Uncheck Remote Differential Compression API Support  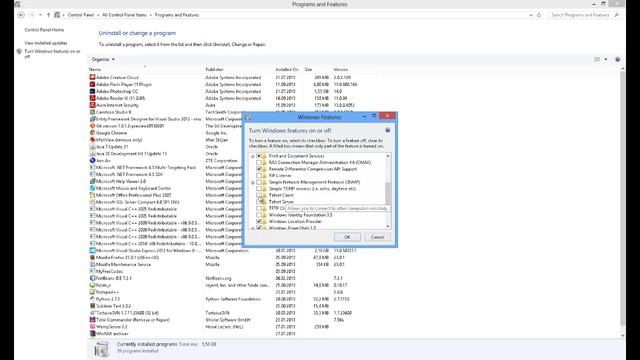[259, 169]
